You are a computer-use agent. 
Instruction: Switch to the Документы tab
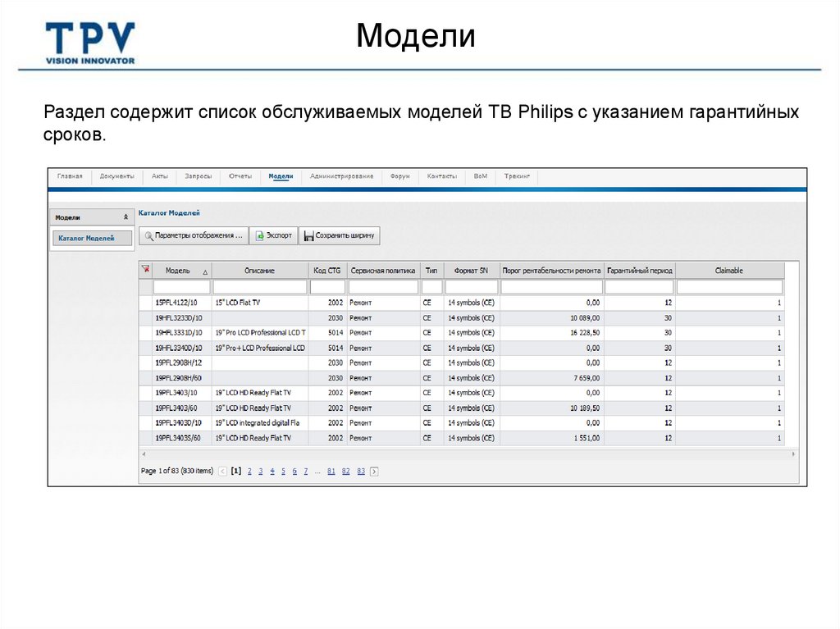click(116, 176)
